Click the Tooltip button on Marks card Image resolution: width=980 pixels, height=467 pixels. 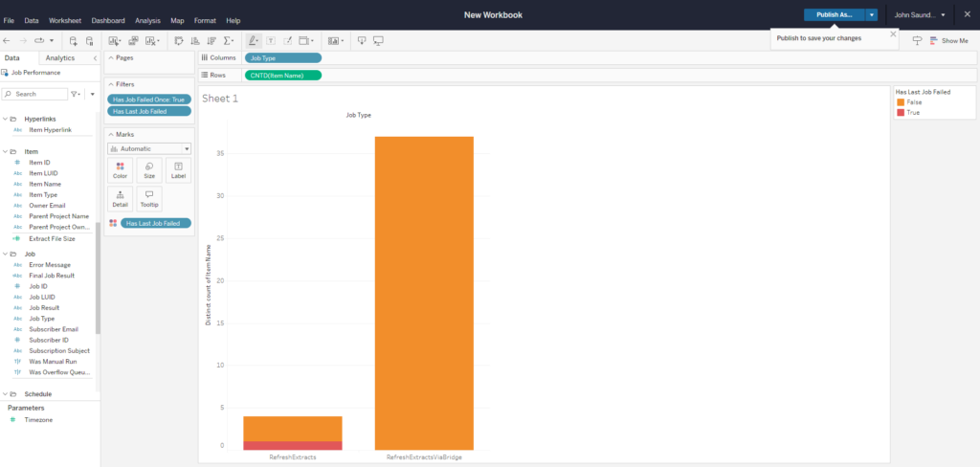149,199
